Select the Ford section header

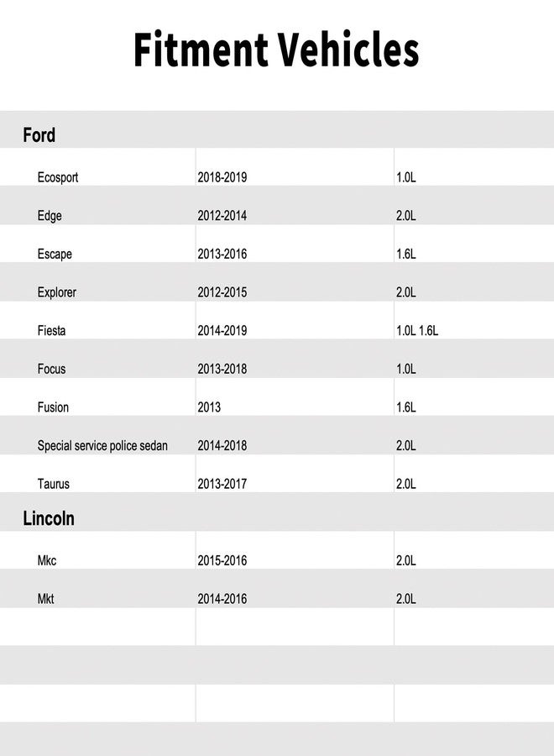pos(39,135)
